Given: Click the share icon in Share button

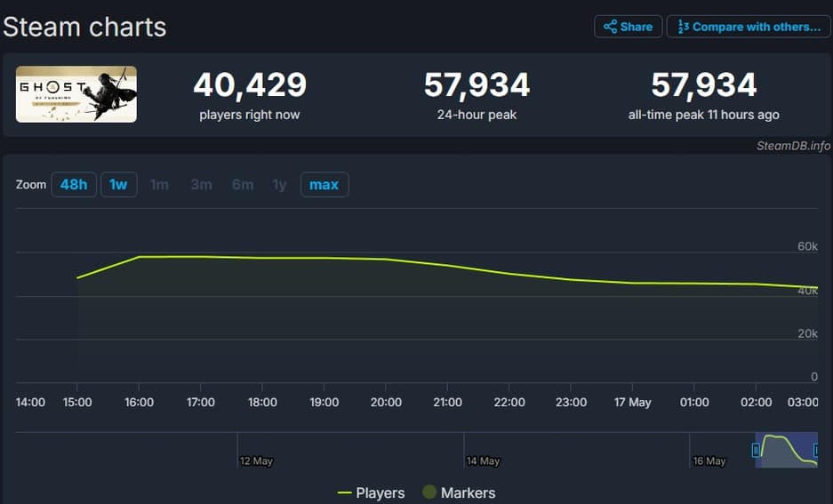Looking at the screenshot, I should pyautogui.click(x=611, y=27).
